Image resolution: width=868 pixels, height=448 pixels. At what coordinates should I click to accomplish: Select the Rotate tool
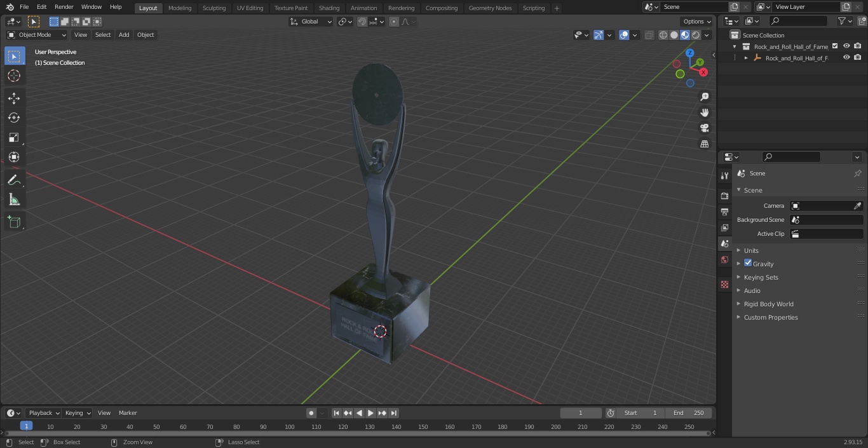coord(15,118)
